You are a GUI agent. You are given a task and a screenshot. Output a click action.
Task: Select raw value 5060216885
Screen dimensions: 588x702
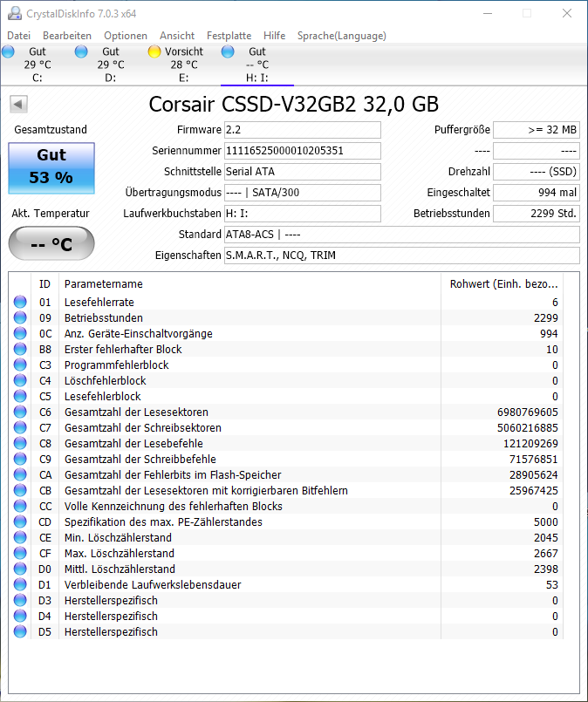528,428
